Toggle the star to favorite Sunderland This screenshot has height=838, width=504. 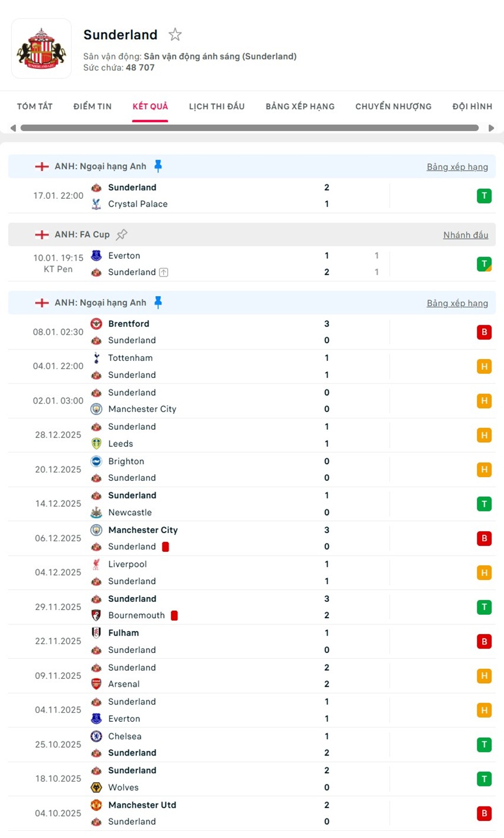pos(175,34)
